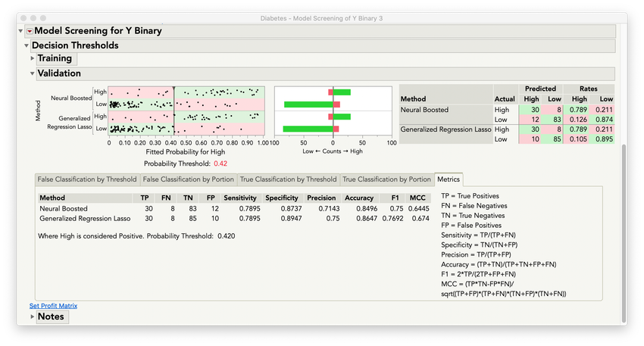Click confusion matrix cell 83 for Neural Boosted
644x346 pixels.
coord(552,120)
